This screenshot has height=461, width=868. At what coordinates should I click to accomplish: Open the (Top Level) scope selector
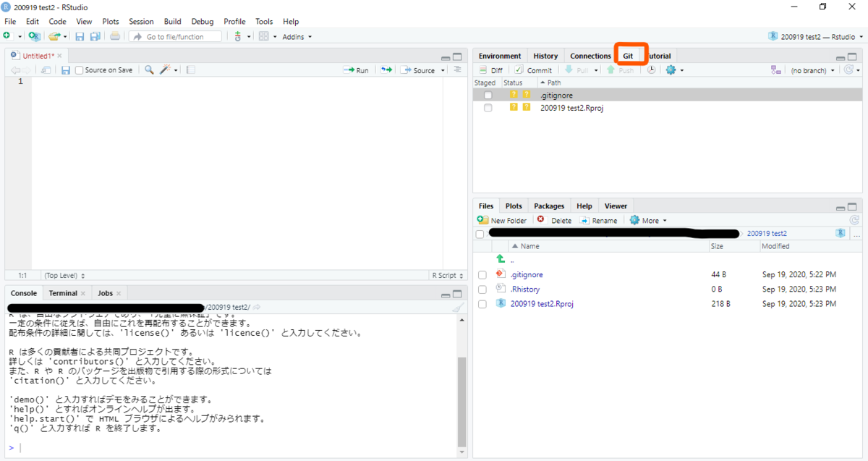[x=65, y=275]
